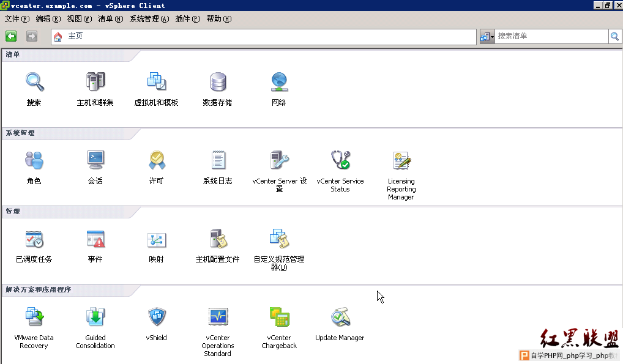Click the green back navigation arrow
The width and height of the screenshot is (623, 364).
tap(11, 36)
